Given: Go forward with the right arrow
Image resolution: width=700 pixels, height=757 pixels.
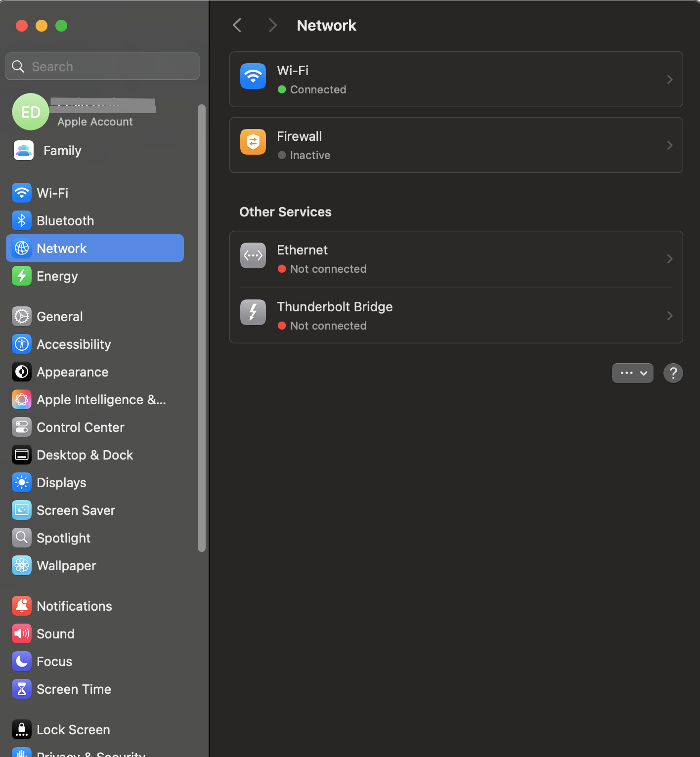Looking at the screenshot, I should [x=272, y=25].
